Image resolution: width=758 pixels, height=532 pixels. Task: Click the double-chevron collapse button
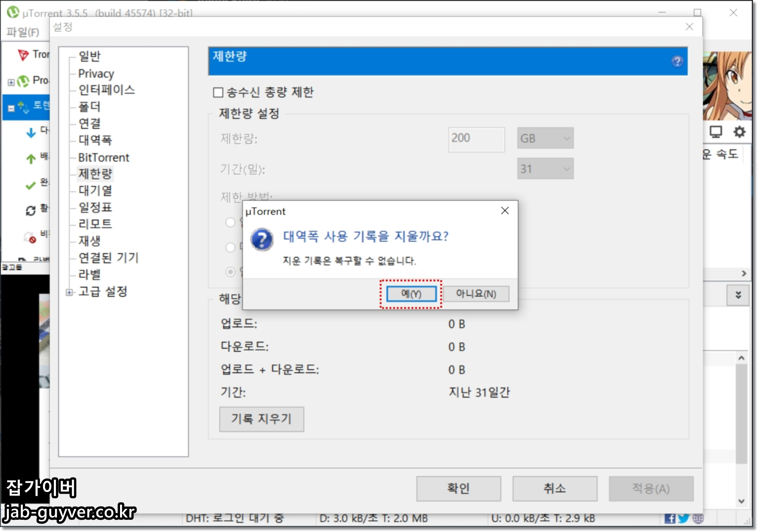(738, 295)
